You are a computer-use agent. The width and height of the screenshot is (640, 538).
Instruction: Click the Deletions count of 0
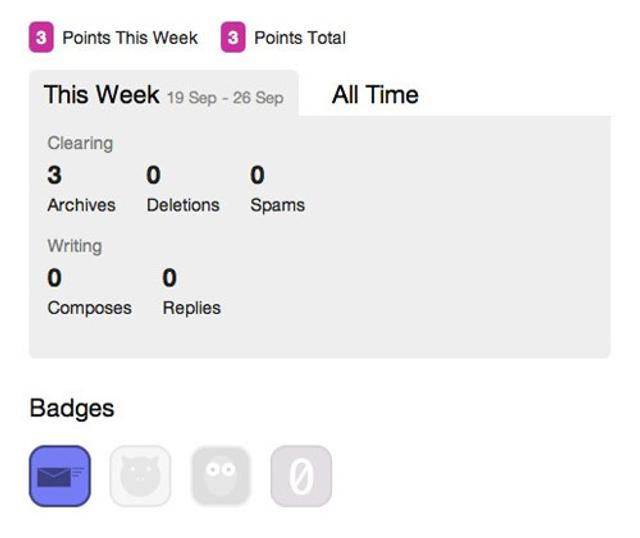[x=153, y=175]
